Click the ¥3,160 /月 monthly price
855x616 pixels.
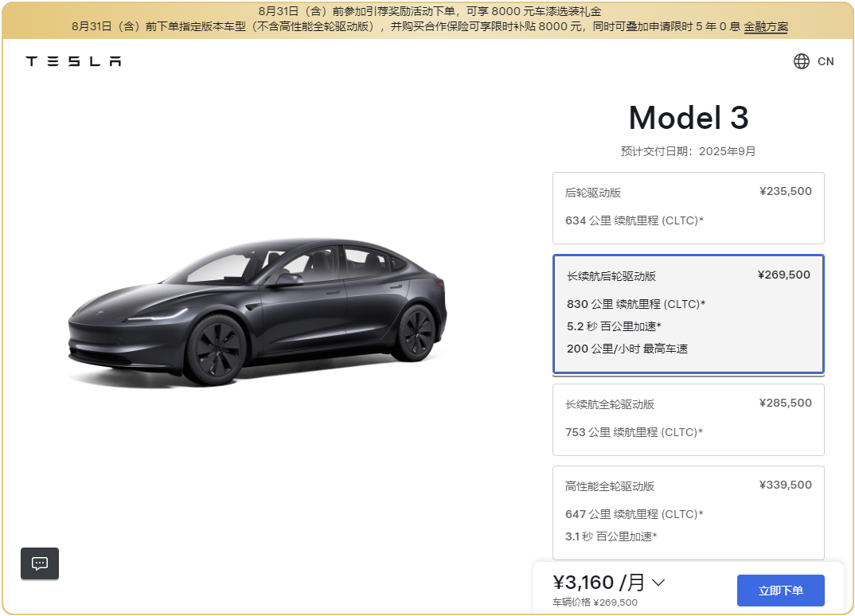point(599,583)
